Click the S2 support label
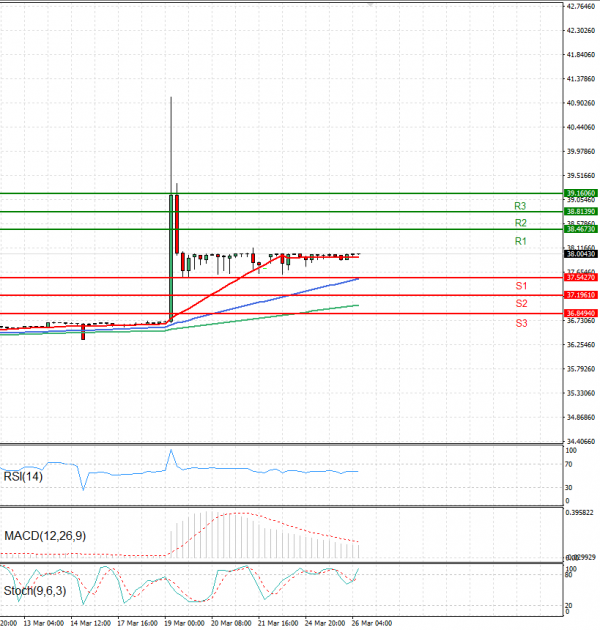This screenshot has height=630, width=600. pos(521,303)
